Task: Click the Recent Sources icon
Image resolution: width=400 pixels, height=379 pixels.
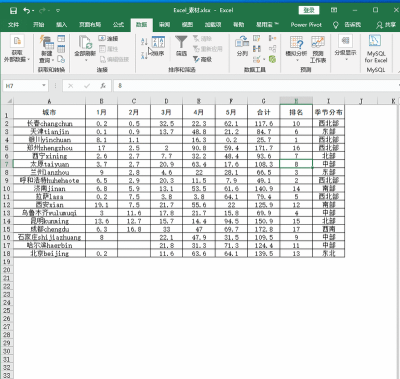Action: coord(61,59)
